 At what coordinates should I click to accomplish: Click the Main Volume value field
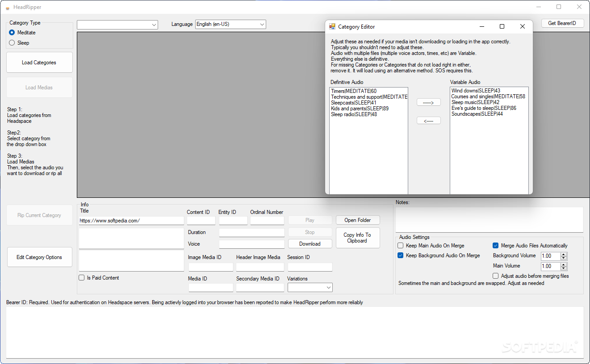[x=551, y=267]
